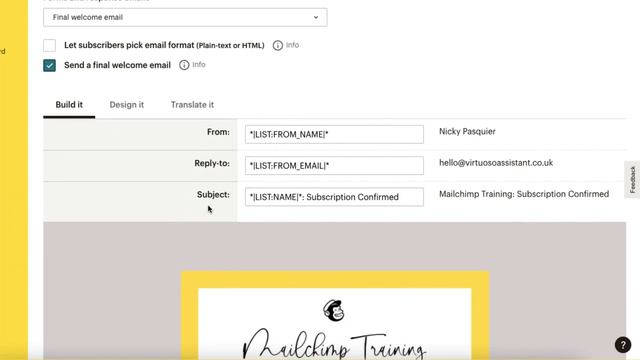The height and width of the screenshot is (360, 640).
Task: Click the Reply-to email input field
Action: pos(334,166)
